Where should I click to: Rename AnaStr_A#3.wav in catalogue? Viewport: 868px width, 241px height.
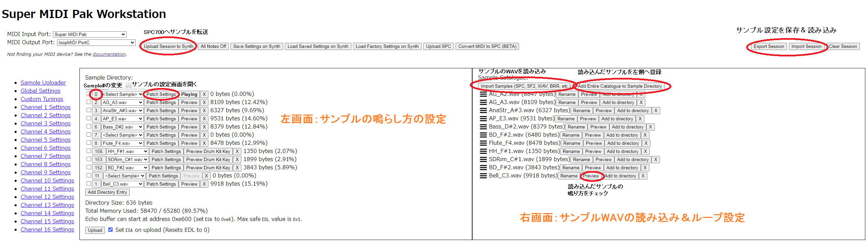pyautogui.click(x=581, y=110)
